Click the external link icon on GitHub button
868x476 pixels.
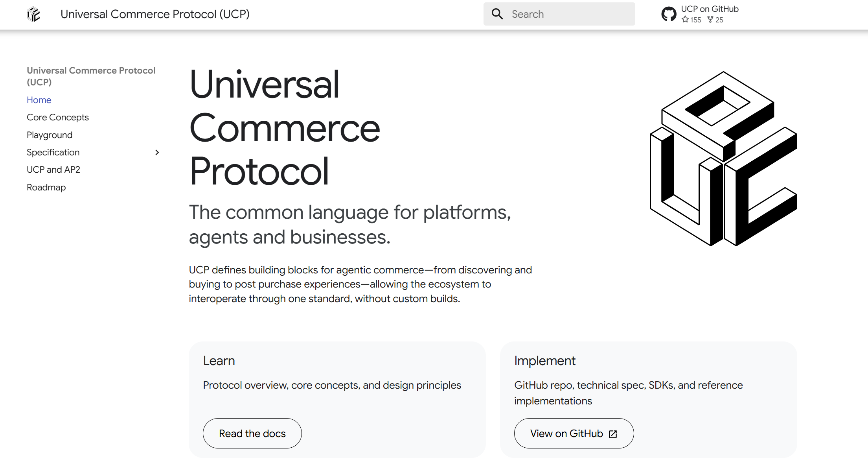[x=613, y=434]
